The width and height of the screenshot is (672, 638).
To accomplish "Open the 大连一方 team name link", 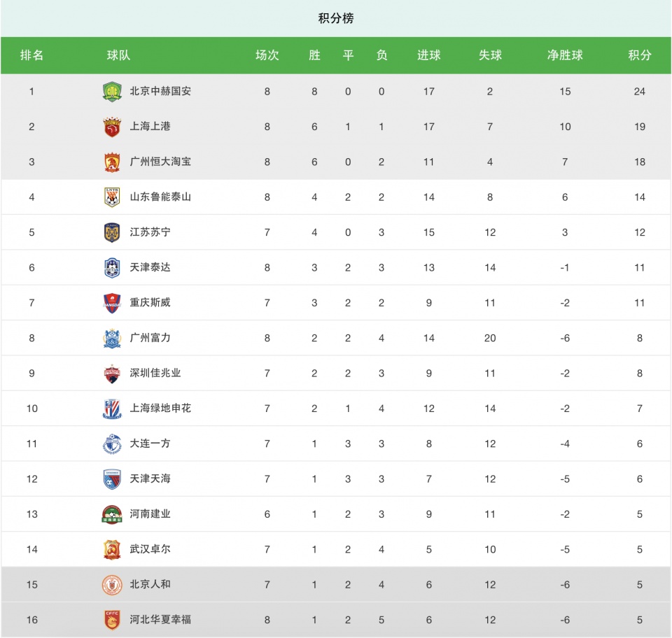I will pos(150,444).
